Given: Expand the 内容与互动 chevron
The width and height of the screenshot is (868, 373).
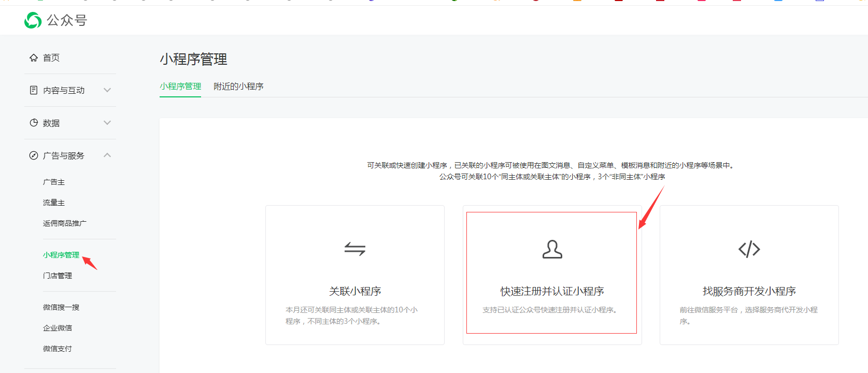Looking at the screenshot, I should (x=107, y=90).
